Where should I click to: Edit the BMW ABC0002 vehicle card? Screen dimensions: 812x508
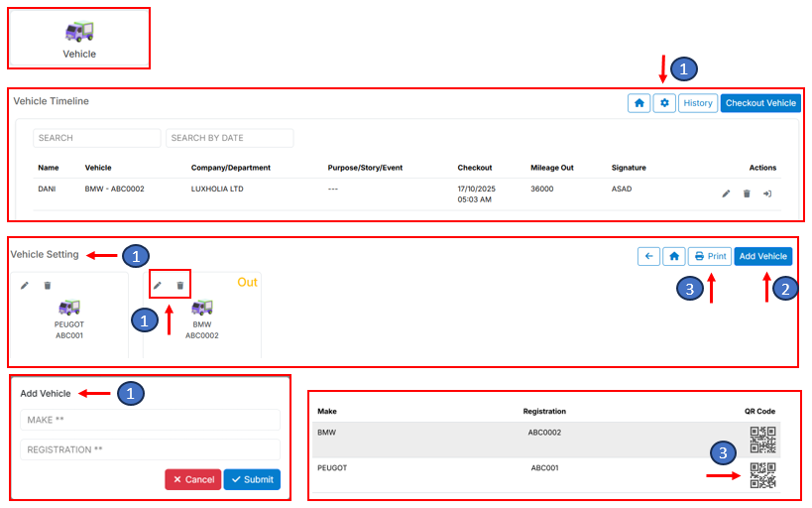(157, 286)
